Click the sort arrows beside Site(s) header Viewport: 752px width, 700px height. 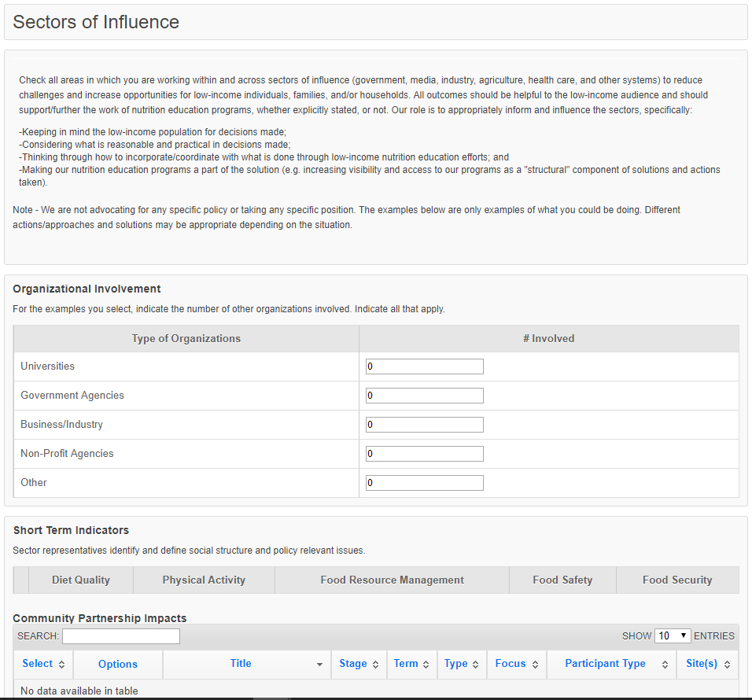tap(727, 665)
